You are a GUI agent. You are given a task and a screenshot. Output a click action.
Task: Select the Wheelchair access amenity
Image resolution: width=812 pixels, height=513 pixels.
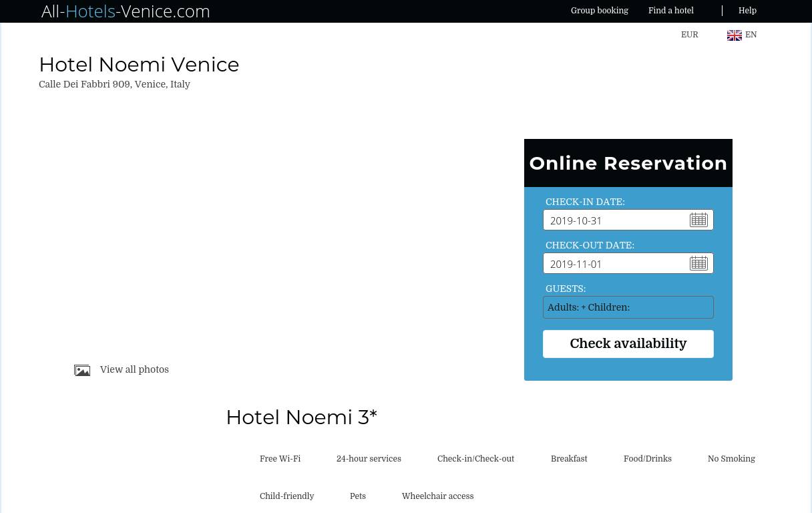click(437, 496)
